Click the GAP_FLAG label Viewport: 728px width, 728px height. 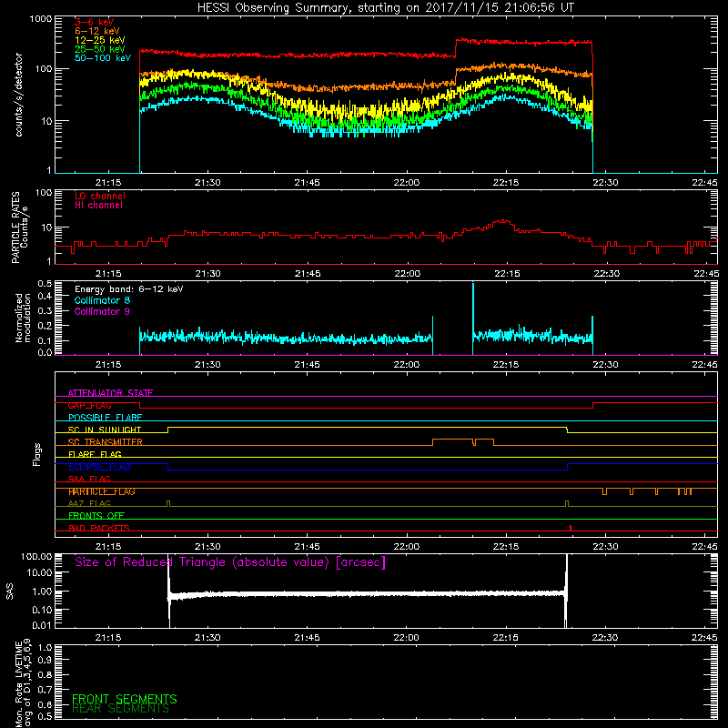point(89,405)
